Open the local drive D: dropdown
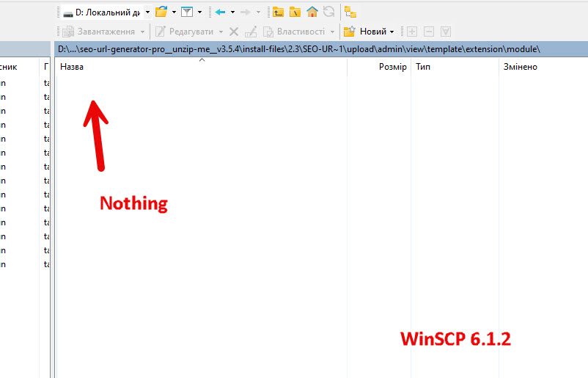 [105, 12]
